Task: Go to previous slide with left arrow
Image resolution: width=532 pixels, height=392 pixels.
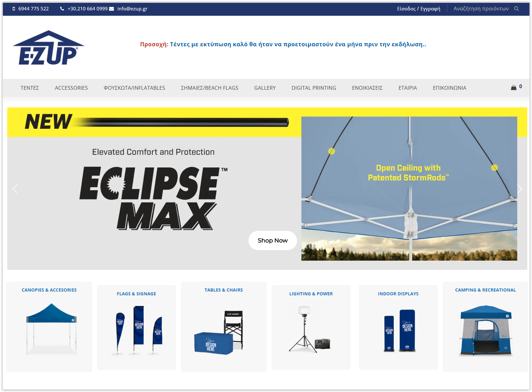Action: pos(15,189)
